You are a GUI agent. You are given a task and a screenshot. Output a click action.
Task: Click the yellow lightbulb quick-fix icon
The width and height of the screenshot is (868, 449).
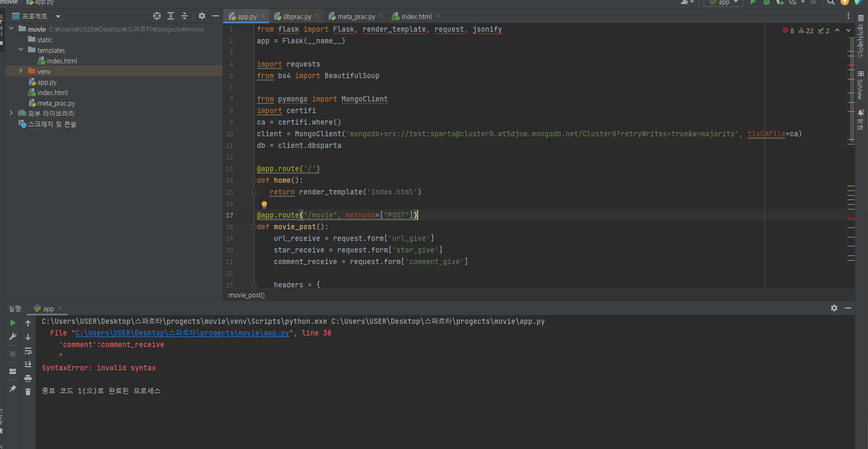[x=264, y=204]
